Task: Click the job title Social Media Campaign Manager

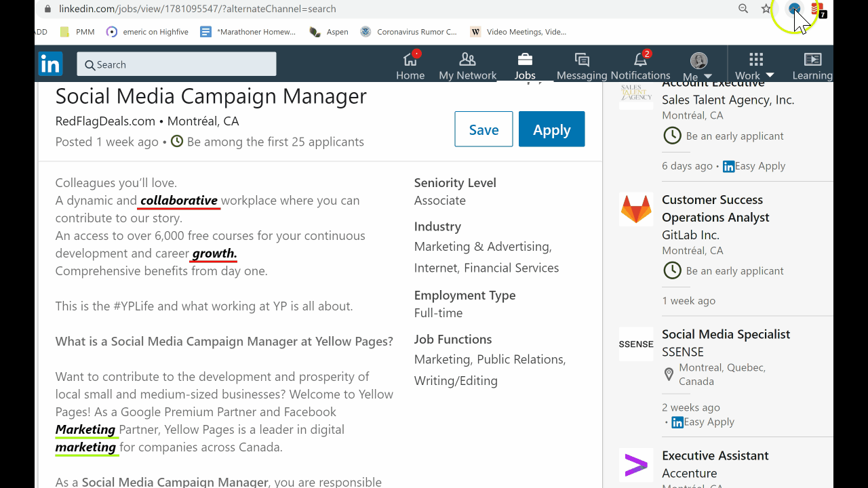Action: 211,96
